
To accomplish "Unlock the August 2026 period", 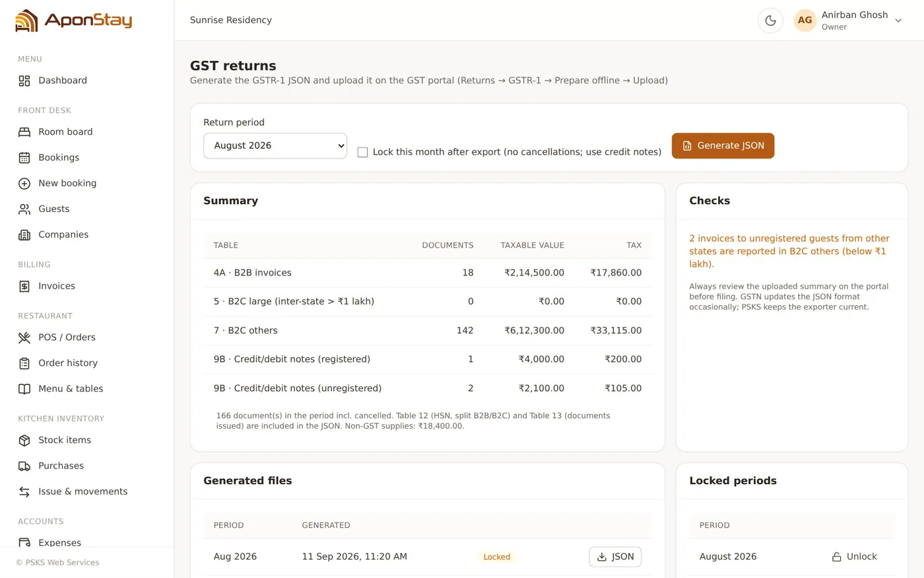I will tap(855, 557).
